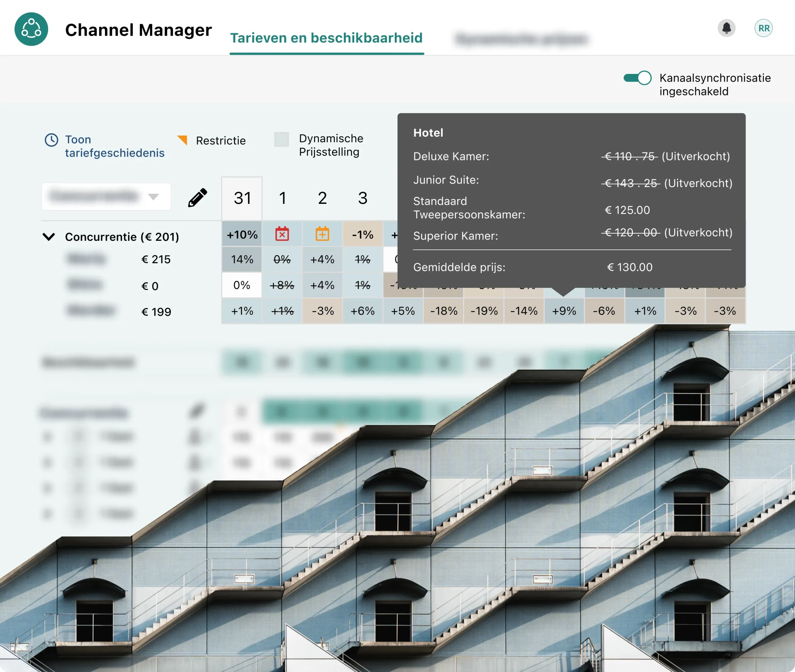Viewport: 795px width, 672px height.
Task: Click the 0% white cell in € 0 row
Action: (242, 285)
